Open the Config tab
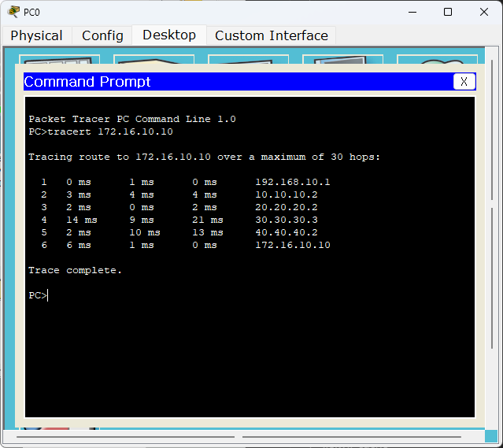This screenshot has width=503, height=448. [x=102, y=35]
